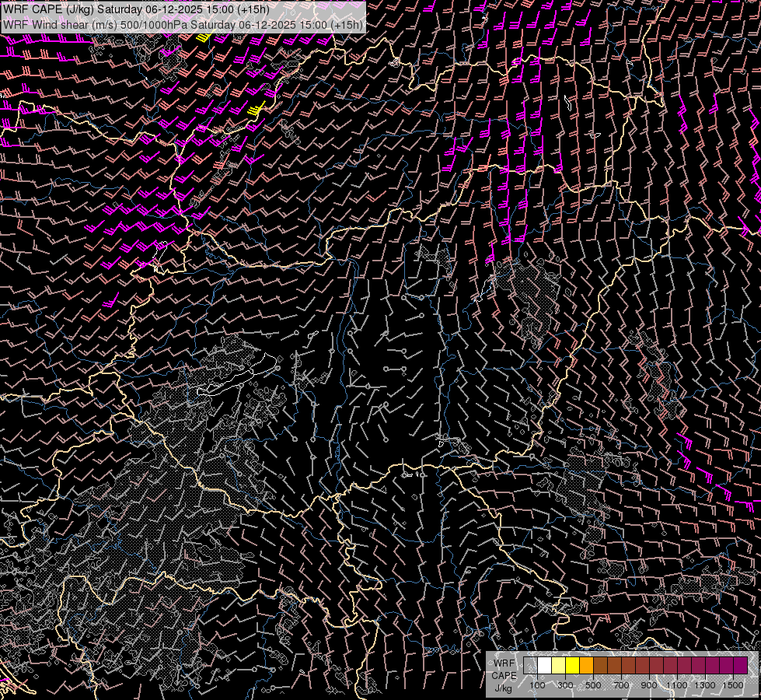Choose the rightmost purple legend swatch
The image size is (761, 700).
[740, 666]
